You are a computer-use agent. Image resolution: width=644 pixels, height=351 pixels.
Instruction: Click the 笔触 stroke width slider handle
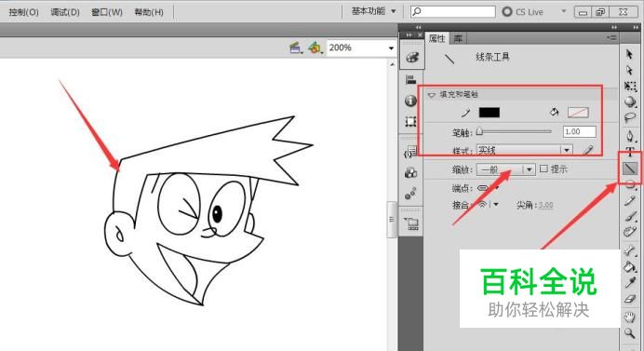pyautogui.click(x=479, y=132)
